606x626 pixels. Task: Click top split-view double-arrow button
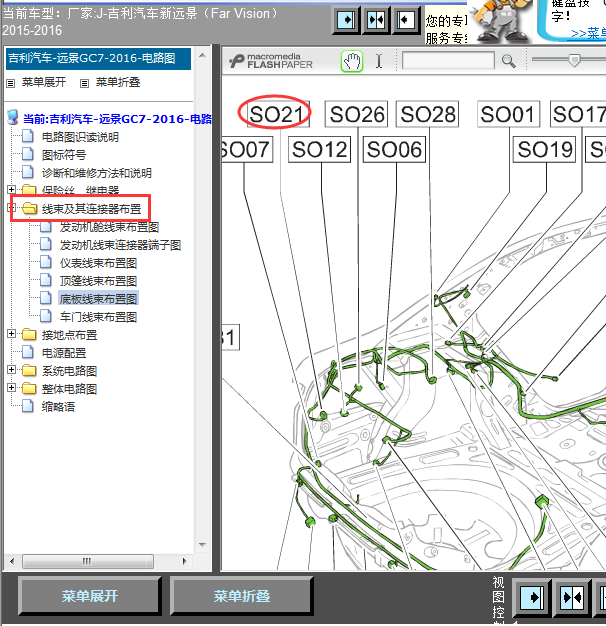(376, 20)
